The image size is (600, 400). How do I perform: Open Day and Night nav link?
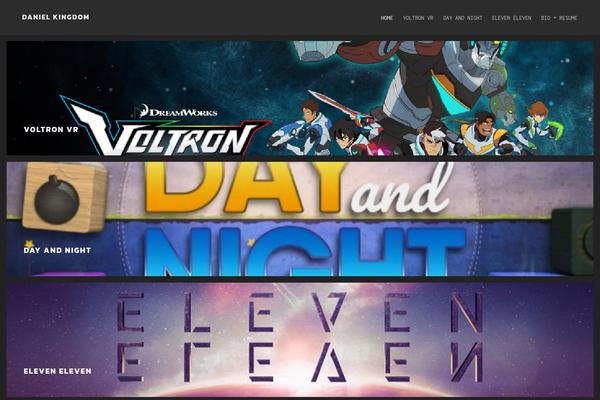pos(462,18)
